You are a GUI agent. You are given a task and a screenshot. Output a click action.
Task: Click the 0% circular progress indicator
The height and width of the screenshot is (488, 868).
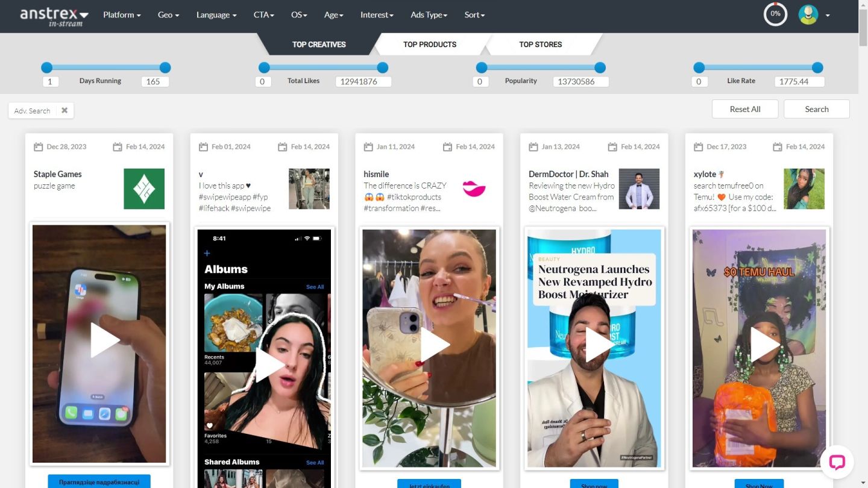coord(775,14)
